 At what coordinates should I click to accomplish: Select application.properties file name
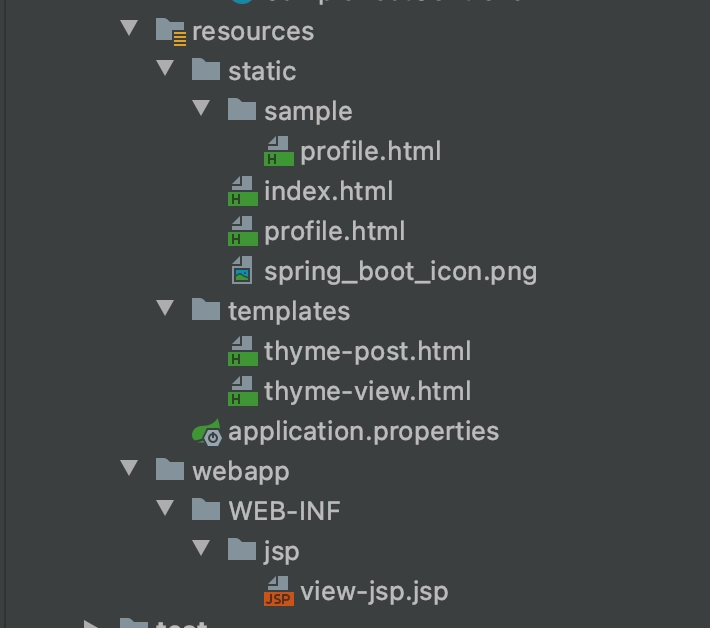click(x=363, y=431)
